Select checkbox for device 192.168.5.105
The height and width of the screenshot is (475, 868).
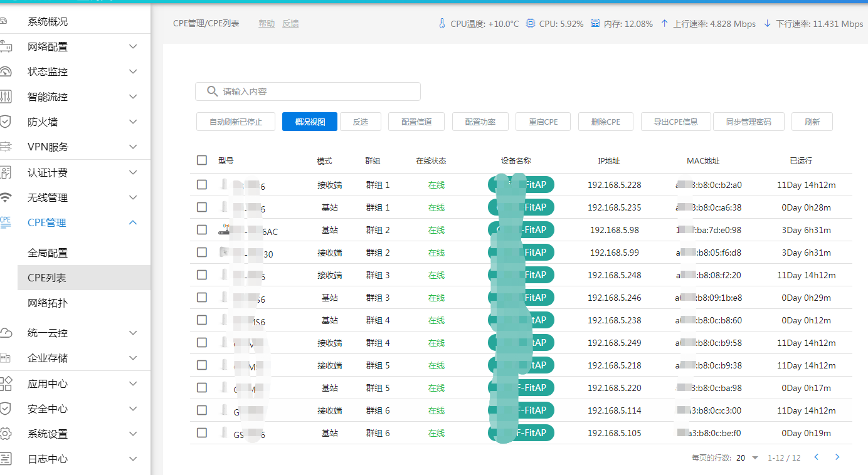(x=201, y=433)
